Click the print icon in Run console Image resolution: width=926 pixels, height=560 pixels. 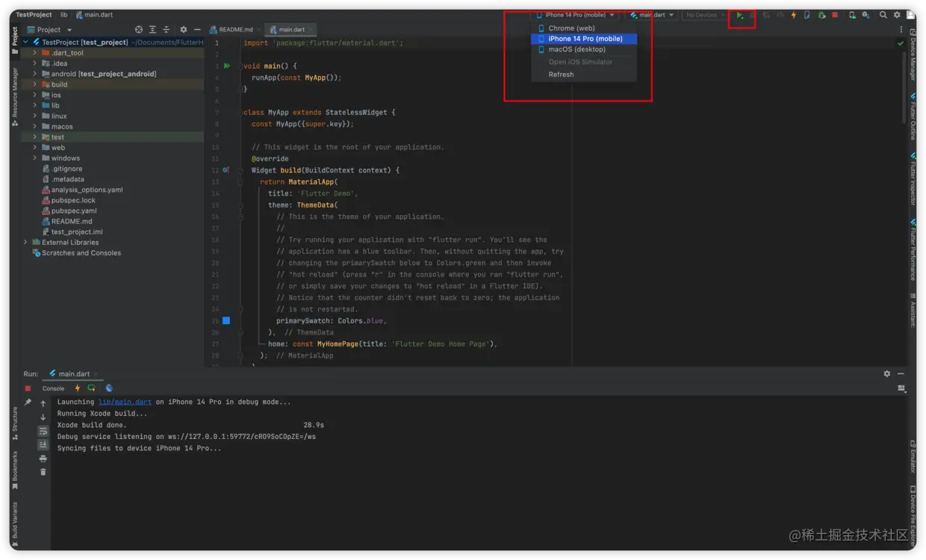(x=43, y=458)
